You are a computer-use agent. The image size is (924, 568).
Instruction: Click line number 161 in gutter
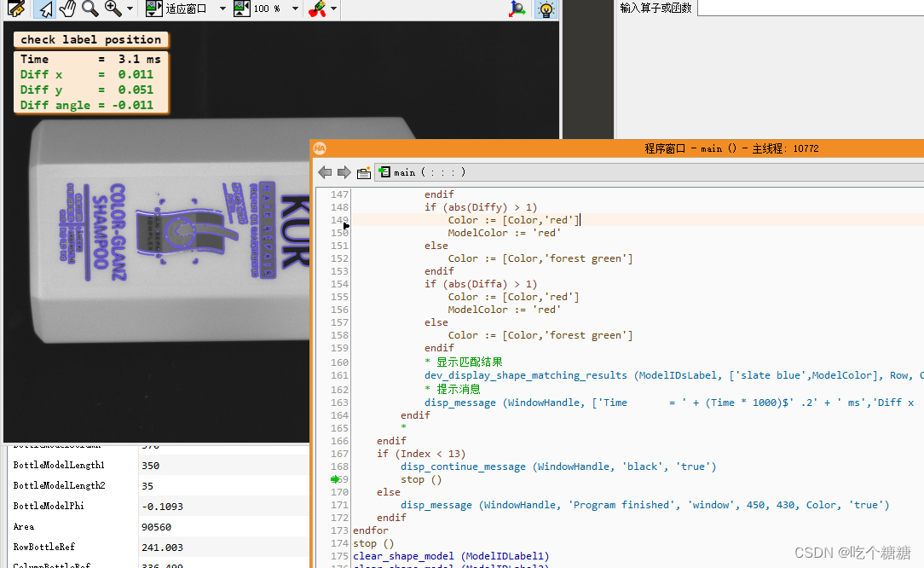(339, 375)
